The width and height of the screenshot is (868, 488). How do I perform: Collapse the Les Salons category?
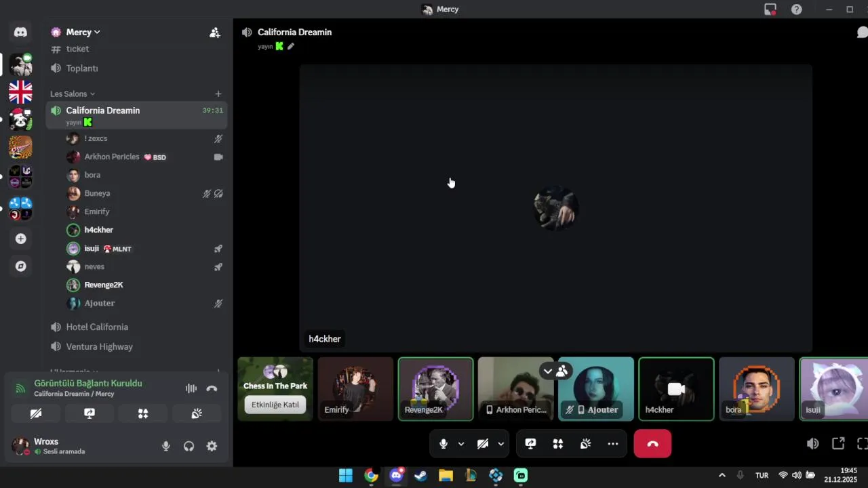pyautogui.click(x=73, y=94)
